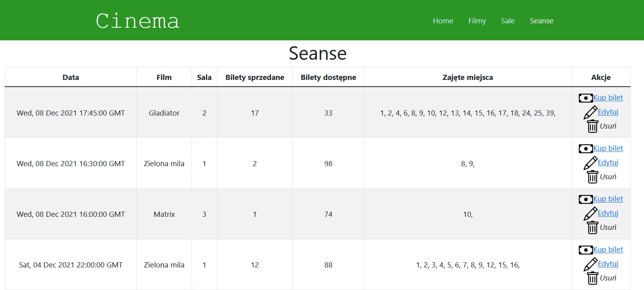
Task: Click the trash bin icon for Gladiator
Action: click(x=592, y=126)
